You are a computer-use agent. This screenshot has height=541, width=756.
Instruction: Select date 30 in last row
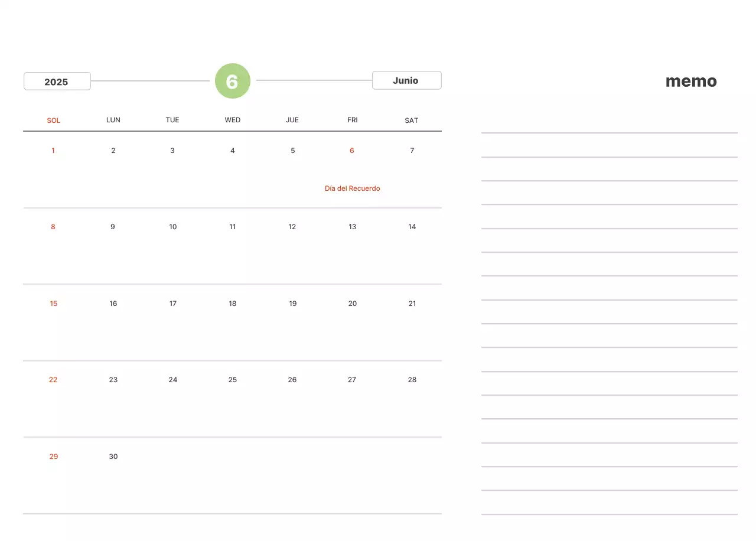[x=113, y=457]
